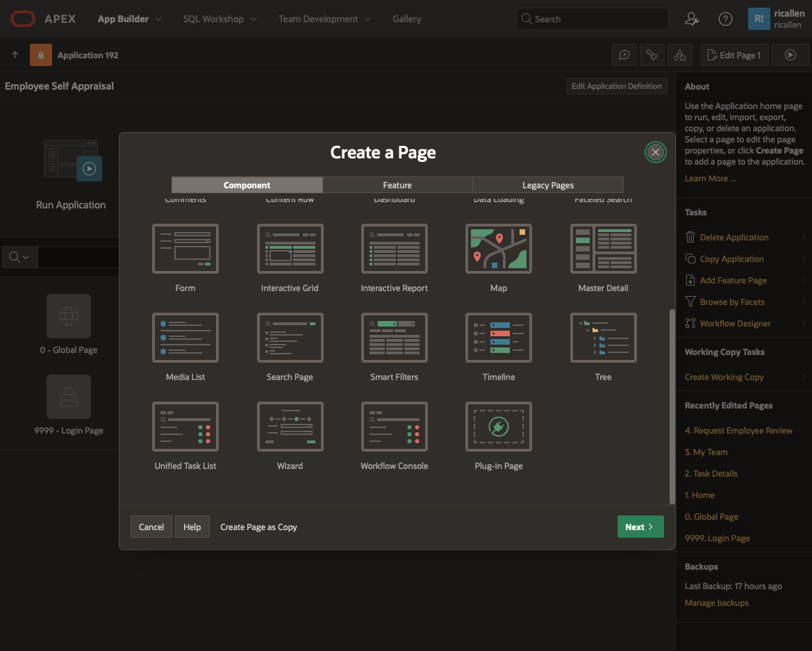Viewport: 812px width, 651px height.
Task: Click the tag-shaped icon in the toolbar
Action: (652, 55)
